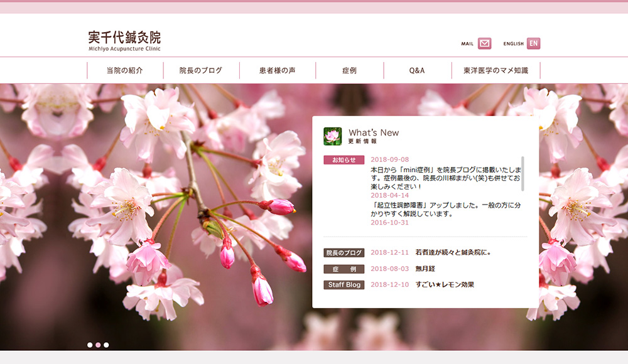Click the Staff Blog date 2018-12-10
This screenshot has height=364, width=628.
pos(390,284)
